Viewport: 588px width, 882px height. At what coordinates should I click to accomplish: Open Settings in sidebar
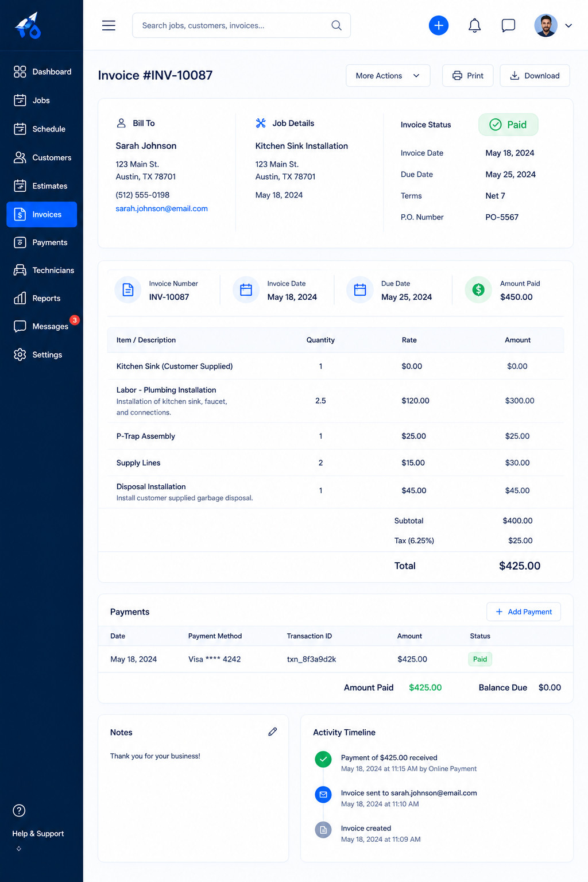pos(42,355)
